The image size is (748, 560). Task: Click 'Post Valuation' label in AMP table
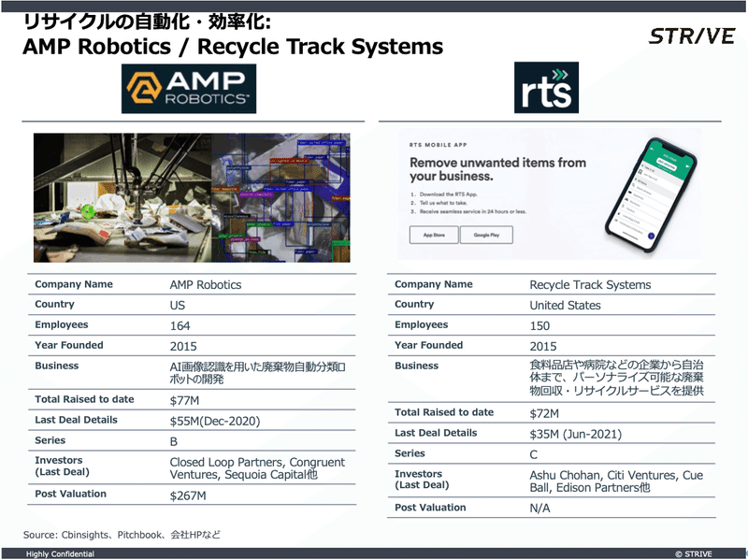click(71, 494)
